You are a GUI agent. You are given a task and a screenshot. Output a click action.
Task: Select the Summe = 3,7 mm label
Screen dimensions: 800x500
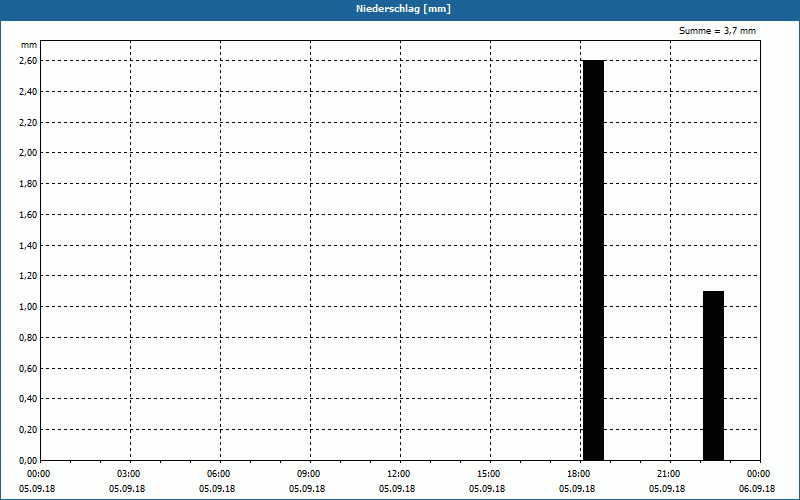click(x=717, y=31)
